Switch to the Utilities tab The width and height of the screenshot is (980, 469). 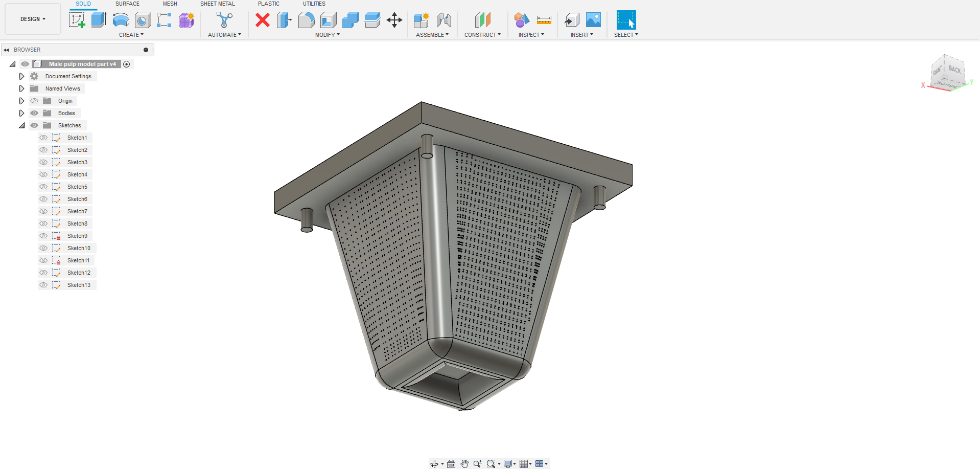(314, 4)
